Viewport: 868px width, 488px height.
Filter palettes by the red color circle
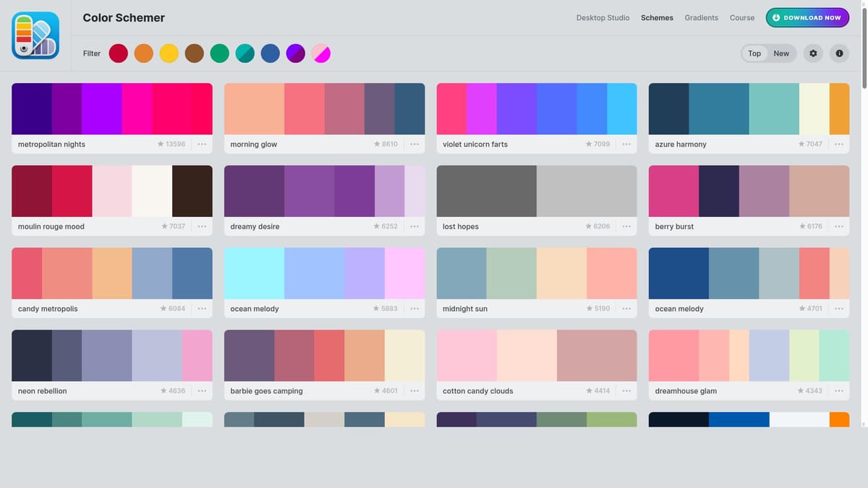[118, 53]
